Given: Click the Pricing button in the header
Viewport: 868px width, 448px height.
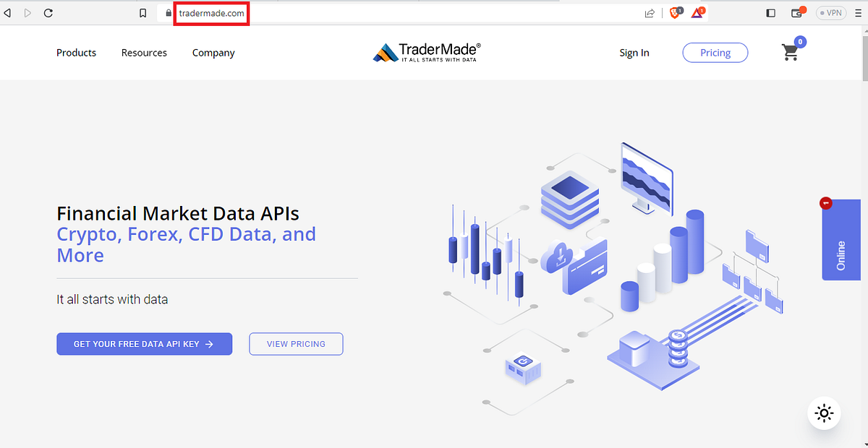Looking at the screenshot, I should 715,53.
